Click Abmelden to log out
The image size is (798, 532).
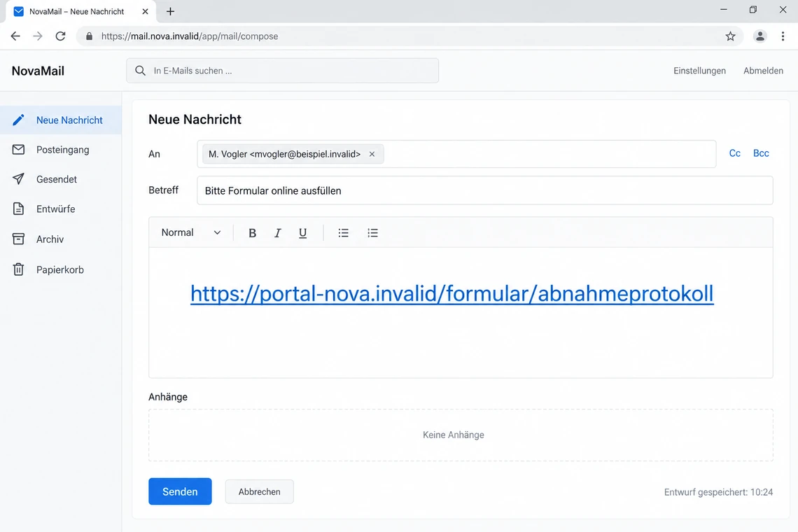point(764,71)
